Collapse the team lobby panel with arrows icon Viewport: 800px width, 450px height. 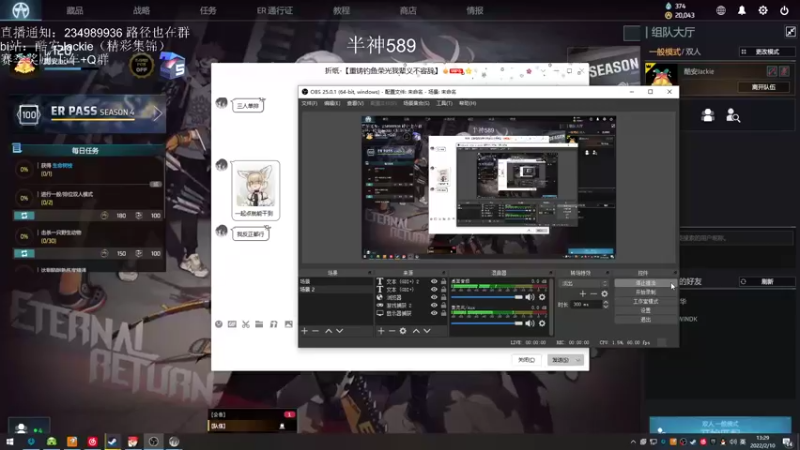[790, 32]
